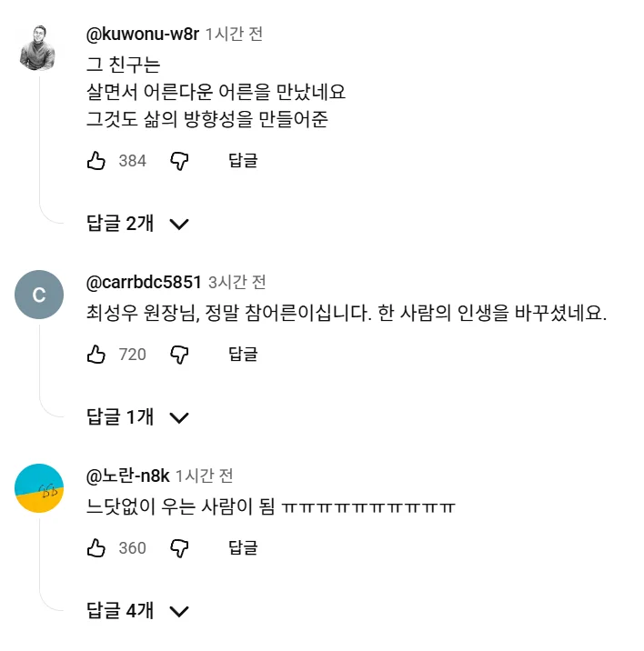Expand the 답글 2개 replies

tap(137, 224)
